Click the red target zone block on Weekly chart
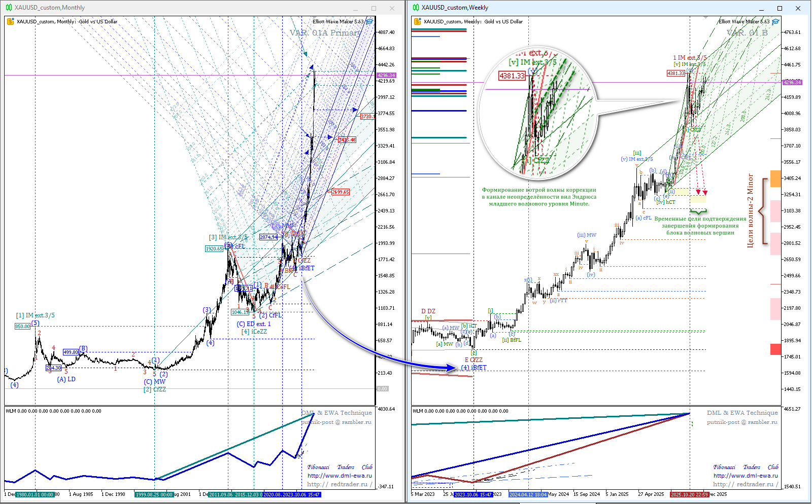The image size is (812, 504). click(775, 349)
